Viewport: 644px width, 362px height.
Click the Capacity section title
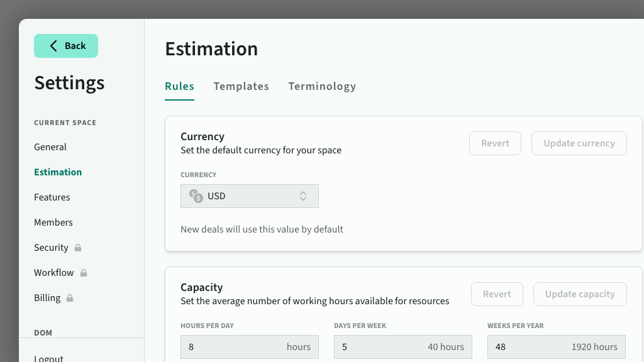point(202,287)
